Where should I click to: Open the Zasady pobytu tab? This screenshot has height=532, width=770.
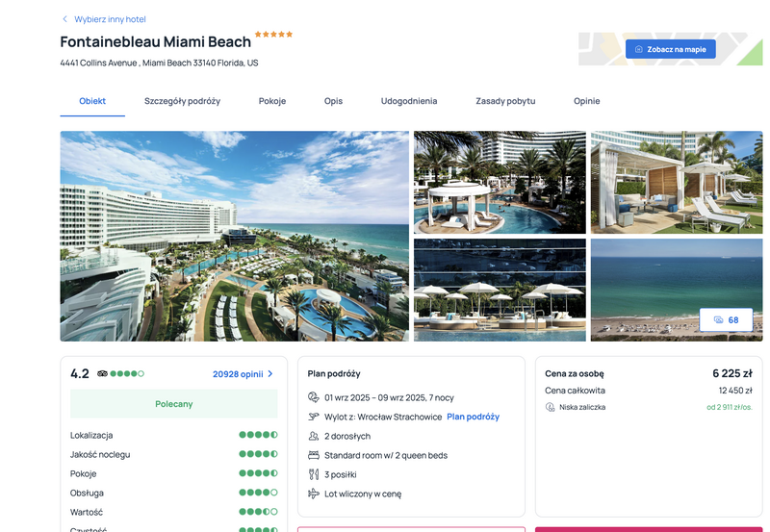[505, 101]
